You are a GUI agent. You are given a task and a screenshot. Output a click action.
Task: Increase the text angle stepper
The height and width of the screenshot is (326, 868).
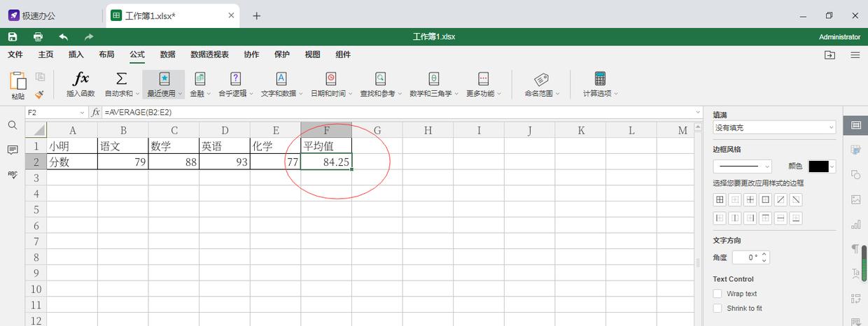[x=764, y=254]
